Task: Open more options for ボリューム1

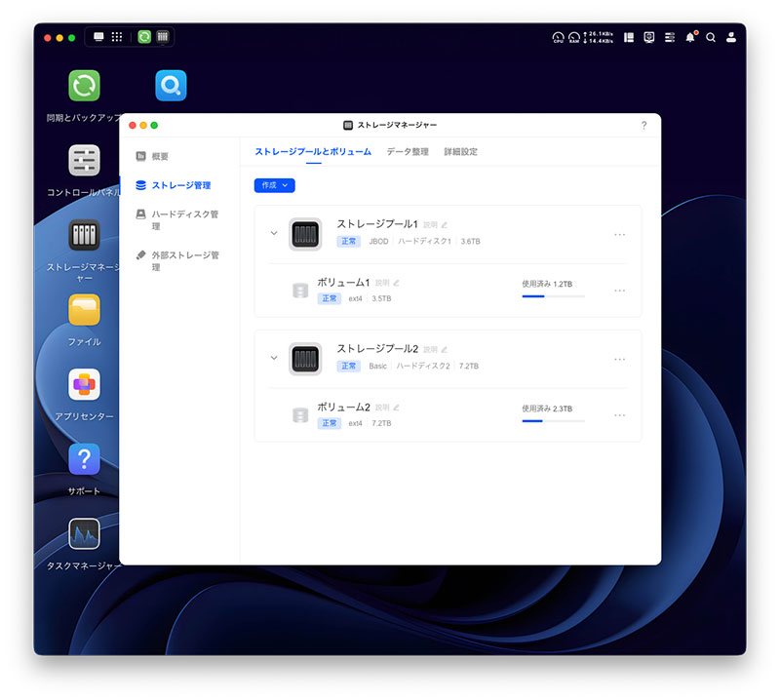Action: (x=619, y=291)
